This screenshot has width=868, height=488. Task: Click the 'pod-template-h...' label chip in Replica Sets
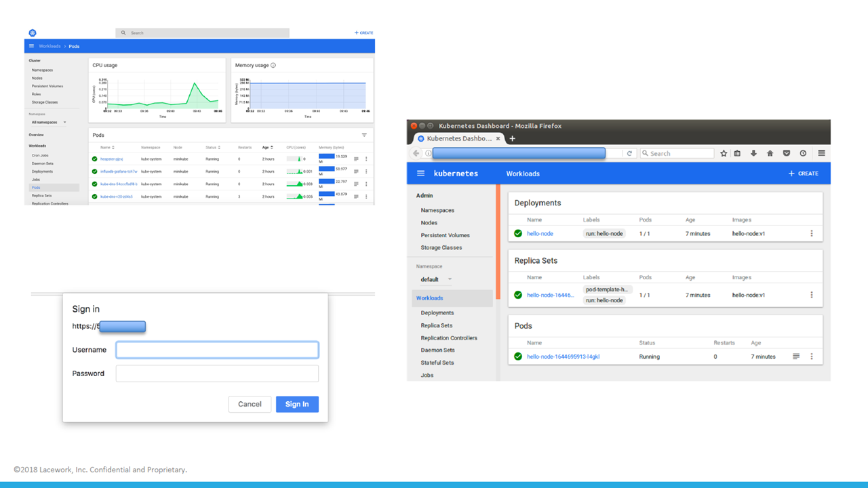[x=608, y=289]
